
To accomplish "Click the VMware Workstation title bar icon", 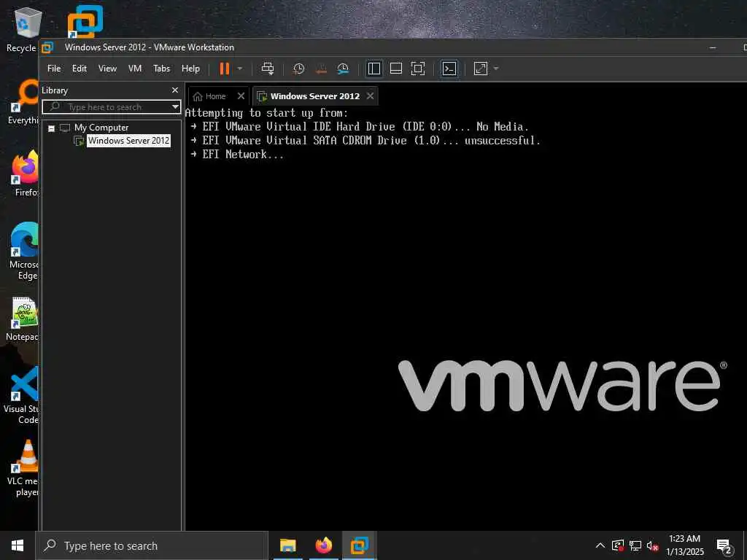I will point(47,47).
